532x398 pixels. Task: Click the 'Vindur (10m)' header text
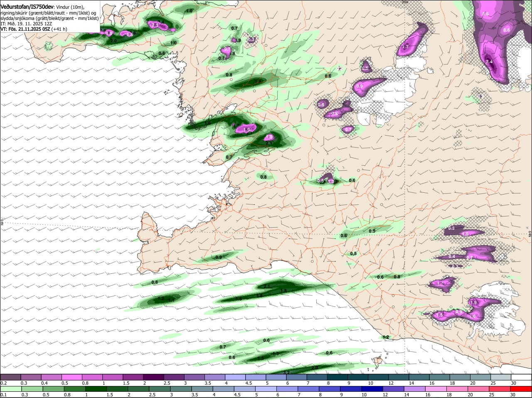coord(70,7)
